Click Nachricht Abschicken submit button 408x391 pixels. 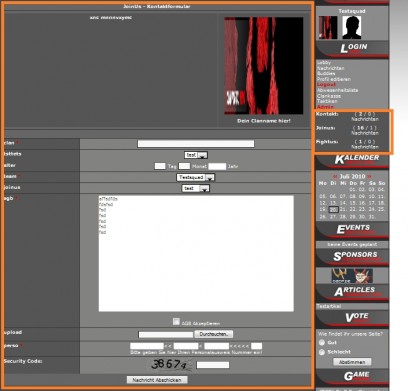157,380
